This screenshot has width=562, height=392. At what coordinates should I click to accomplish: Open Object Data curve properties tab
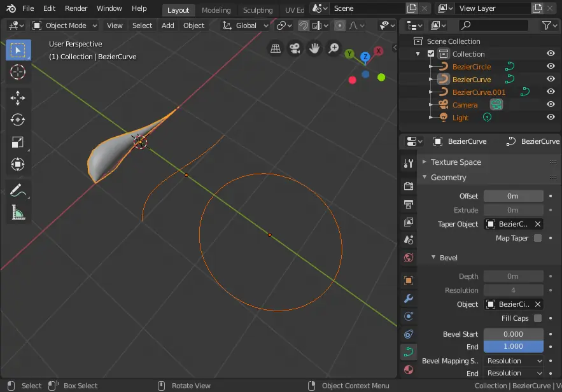(x=409, y=351)
